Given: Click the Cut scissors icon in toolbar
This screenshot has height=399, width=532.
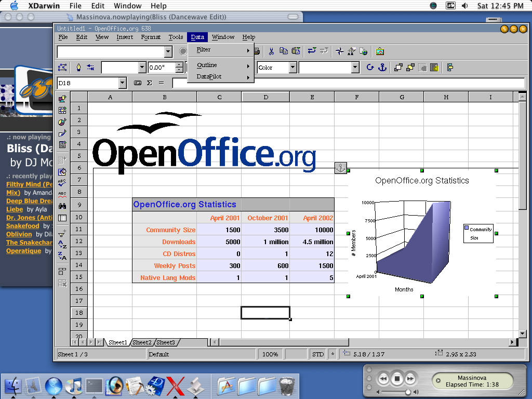Looking at the screenshot, I should click(x=271, y=51).
